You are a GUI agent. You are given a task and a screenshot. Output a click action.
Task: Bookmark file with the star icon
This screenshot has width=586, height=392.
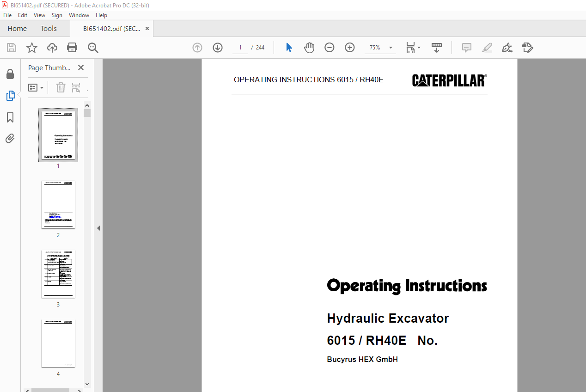coord(32,48)
